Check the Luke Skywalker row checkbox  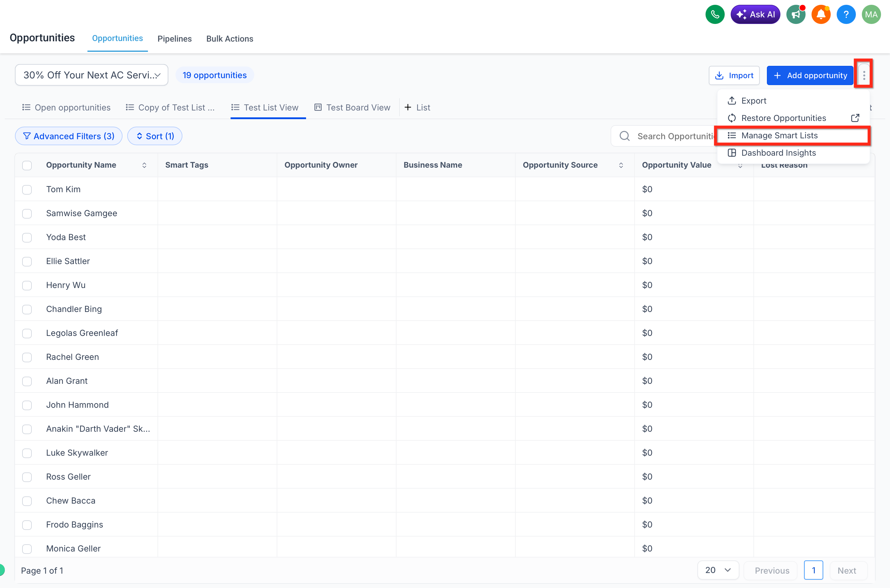(27, 453)
